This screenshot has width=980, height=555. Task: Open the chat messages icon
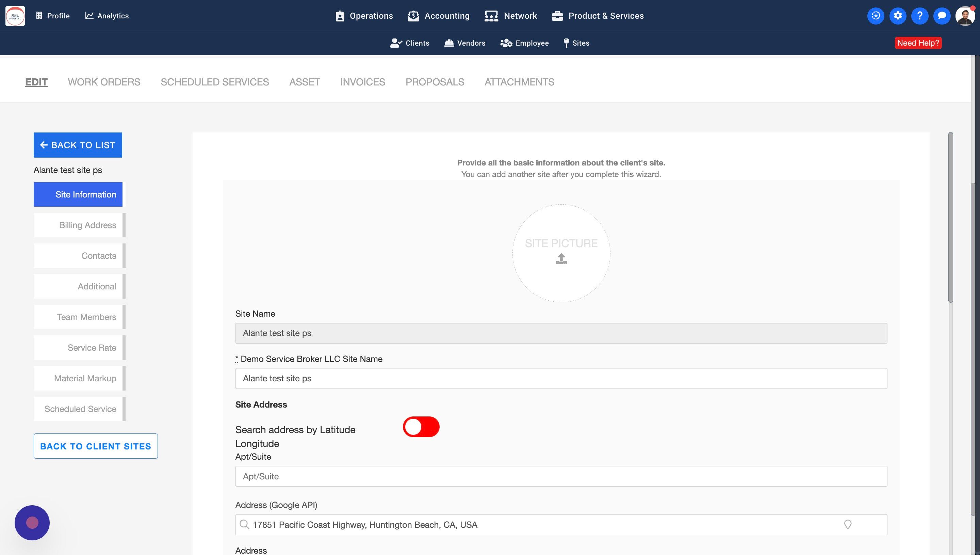(x=942, y=16)
